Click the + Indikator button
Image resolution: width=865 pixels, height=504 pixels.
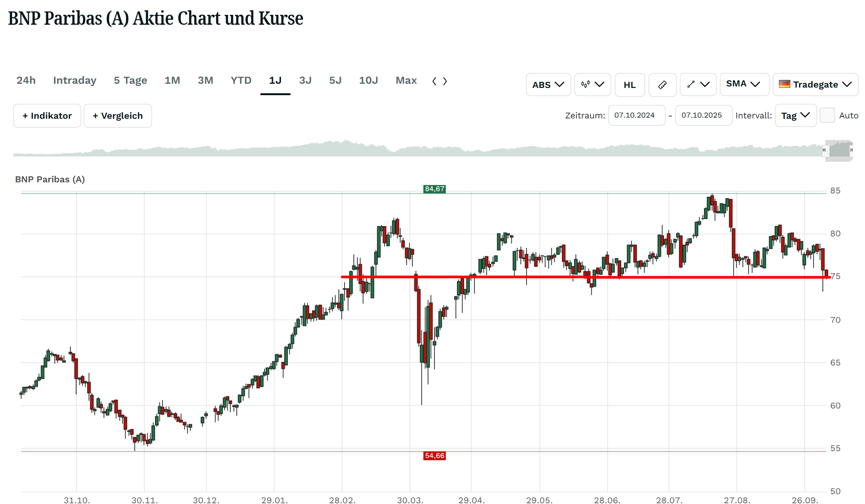[47, 116]
